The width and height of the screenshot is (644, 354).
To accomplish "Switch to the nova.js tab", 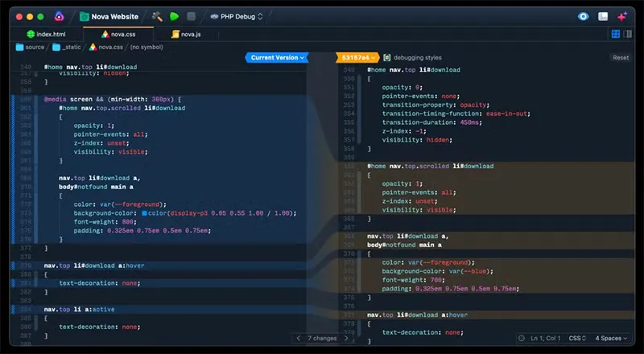I will pos(190,35).
